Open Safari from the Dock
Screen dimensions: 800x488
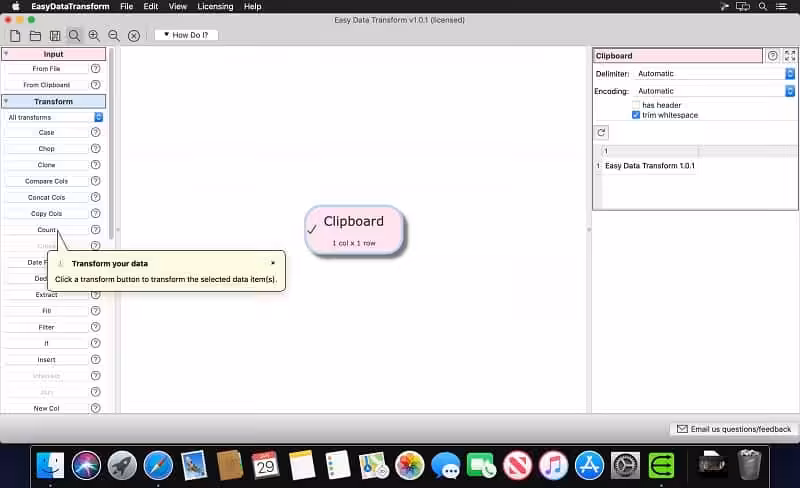(158, 466)
